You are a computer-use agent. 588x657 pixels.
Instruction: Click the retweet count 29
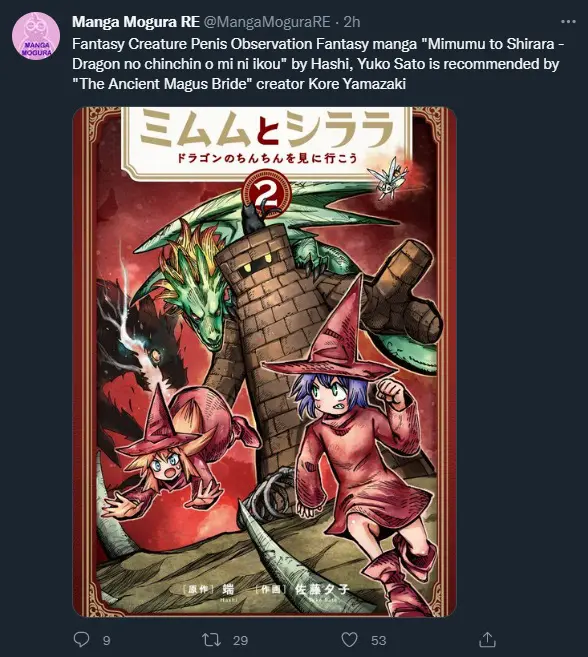coord(241,641)
